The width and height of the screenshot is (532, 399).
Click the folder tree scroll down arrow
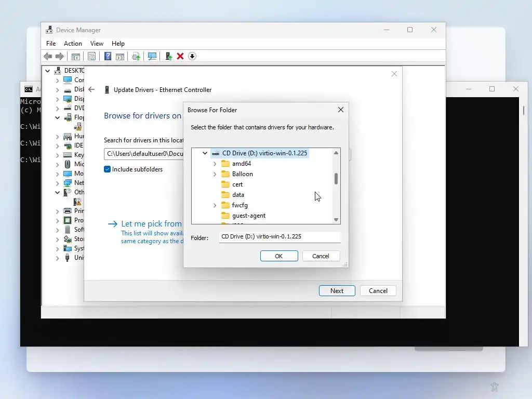[336, 220]
